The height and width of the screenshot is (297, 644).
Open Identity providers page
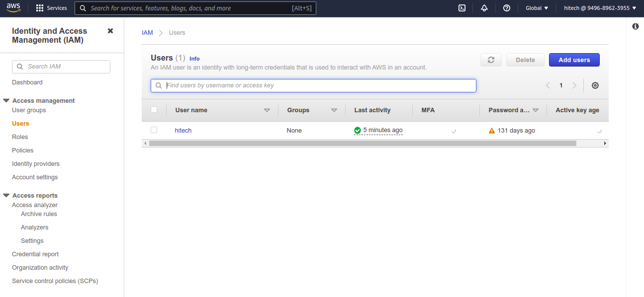[36, 164]
